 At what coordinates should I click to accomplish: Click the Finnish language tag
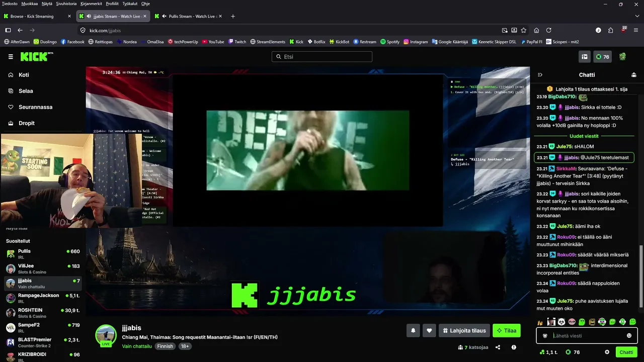pyautogui.click(x=165, y=346)
